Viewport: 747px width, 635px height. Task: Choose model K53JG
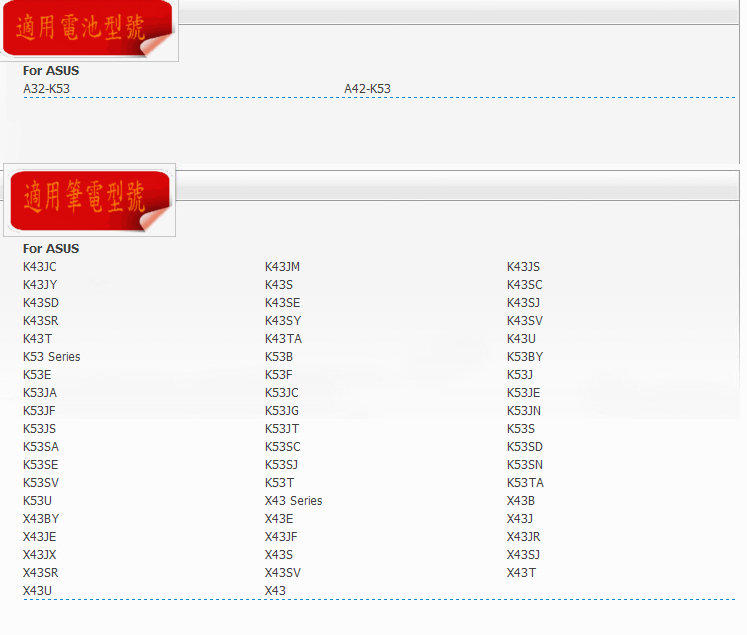tap(282, 411)
